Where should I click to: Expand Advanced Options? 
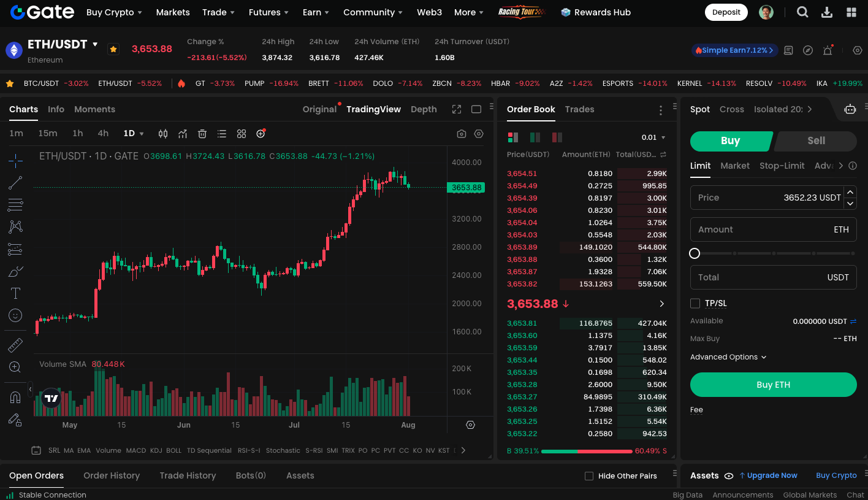(728, 357)
